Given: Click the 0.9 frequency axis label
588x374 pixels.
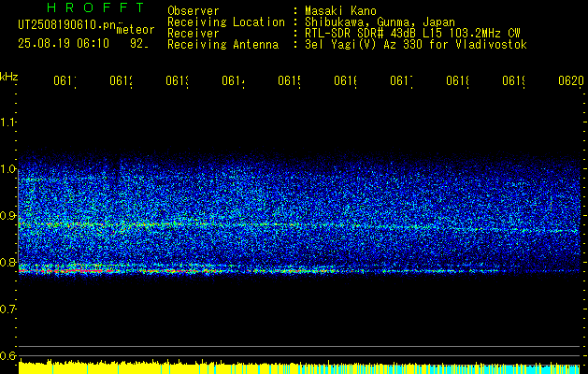Looking at the screenshot, I should 8,216.
